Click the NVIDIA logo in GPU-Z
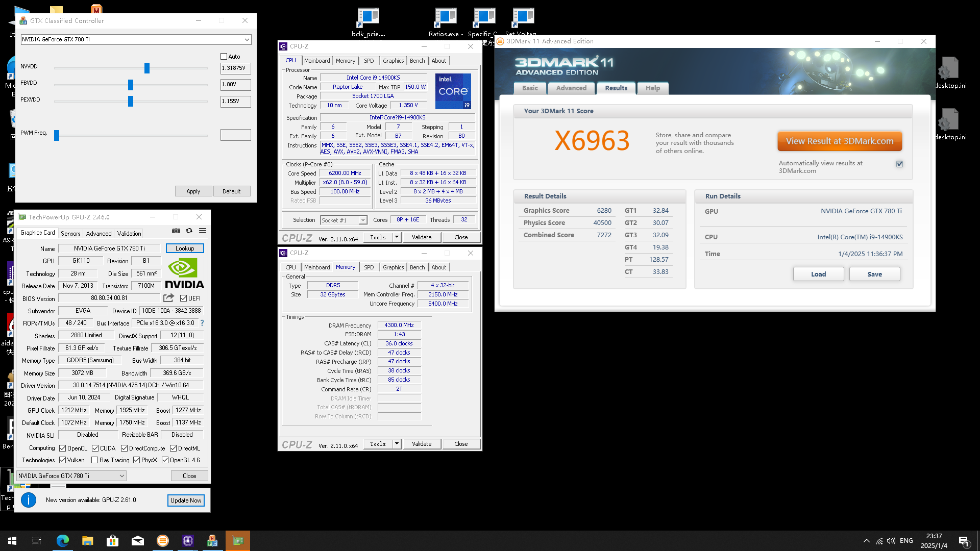This screenshot has width=980, height=551. (x=184, y=273)
